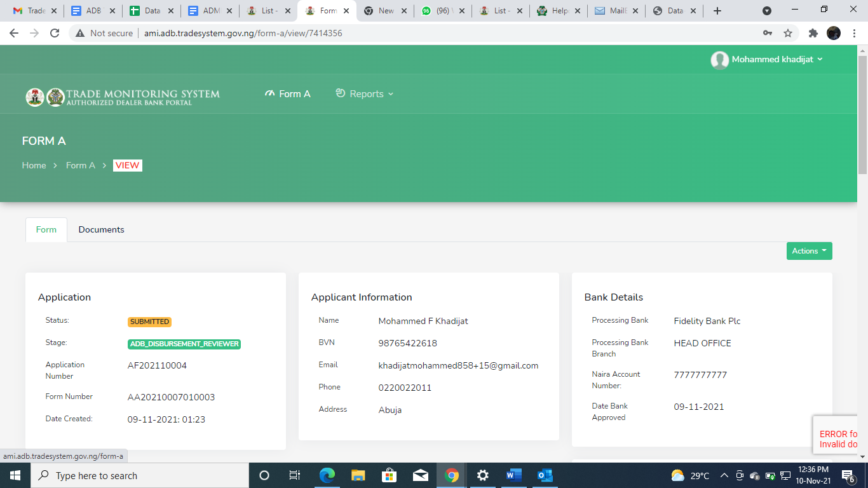The height and width of the screenshot is (488, 868).
Task: Open Mail app from taskbar
Action: 420,475
